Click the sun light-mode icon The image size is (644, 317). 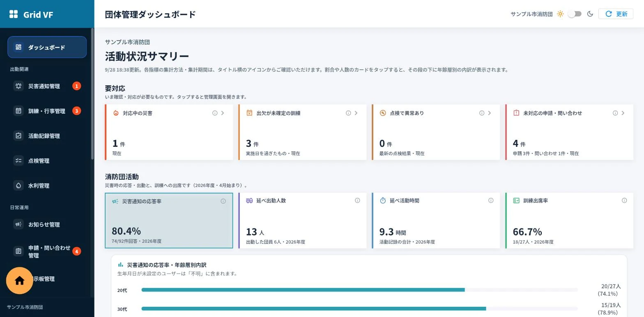tap(560, 14)
